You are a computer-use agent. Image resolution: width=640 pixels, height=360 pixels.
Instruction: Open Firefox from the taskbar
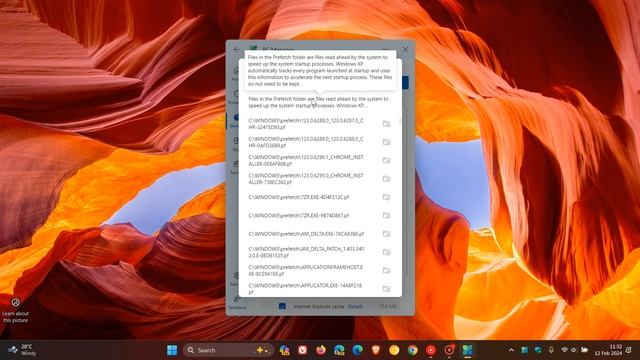(x=321, y=350)
